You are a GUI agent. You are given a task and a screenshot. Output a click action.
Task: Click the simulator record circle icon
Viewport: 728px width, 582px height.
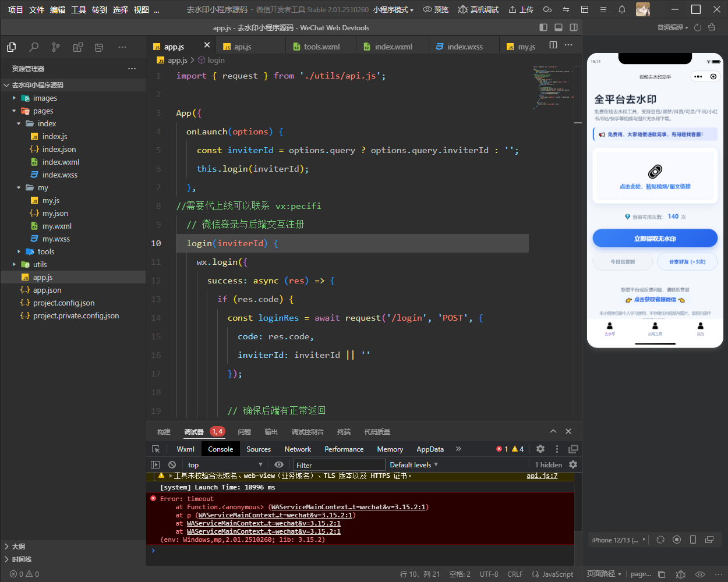click(677, 540)
